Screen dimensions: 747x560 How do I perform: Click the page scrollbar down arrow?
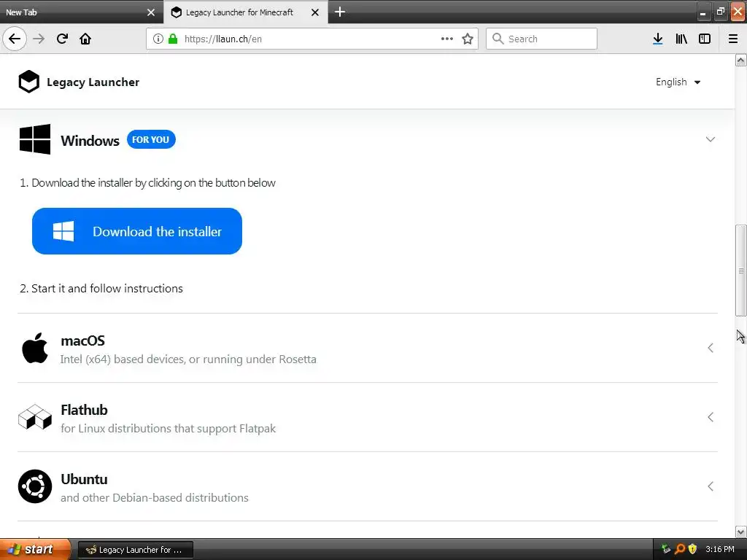[x=740, y=532]
